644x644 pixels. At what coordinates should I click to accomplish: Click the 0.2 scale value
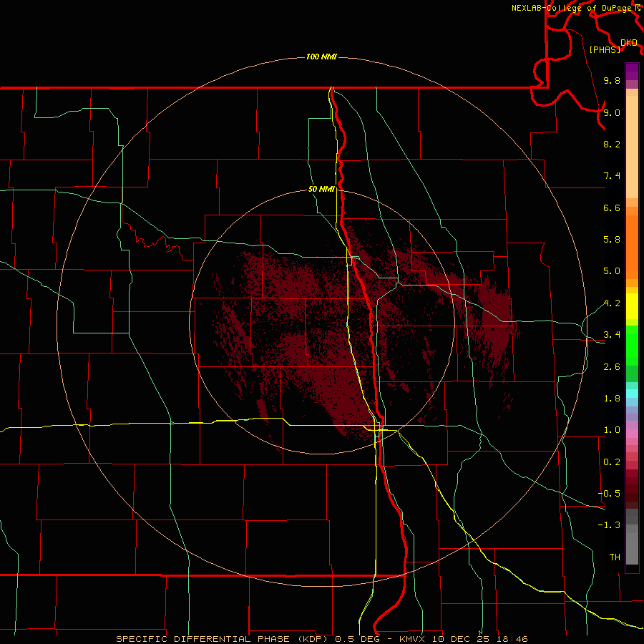[x=612, y=462]
